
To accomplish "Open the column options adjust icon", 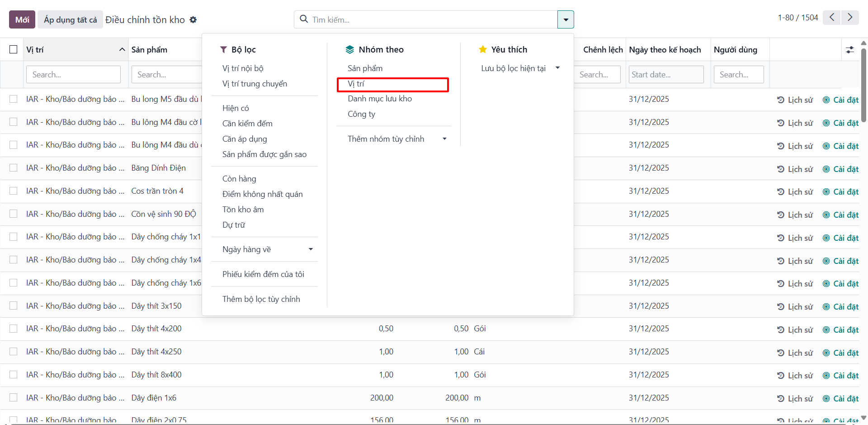I will pos(850,50).
